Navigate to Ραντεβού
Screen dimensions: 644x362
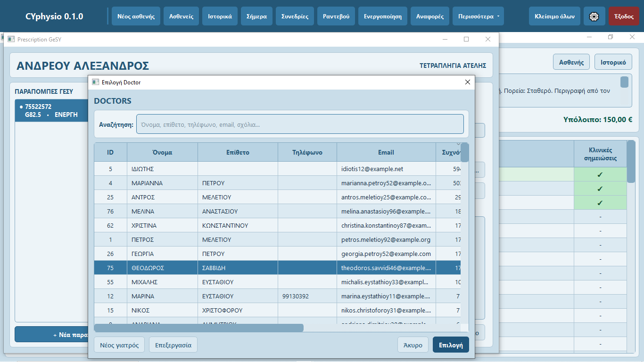pyautogui.click(x=336, y=16)
